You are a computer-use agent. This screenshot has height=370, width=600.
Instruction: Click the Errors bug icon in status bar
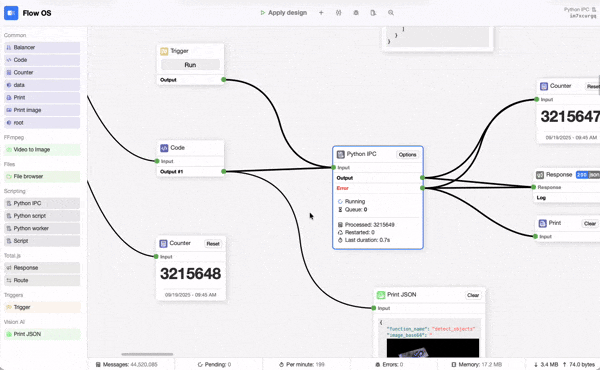pos(378,364)
